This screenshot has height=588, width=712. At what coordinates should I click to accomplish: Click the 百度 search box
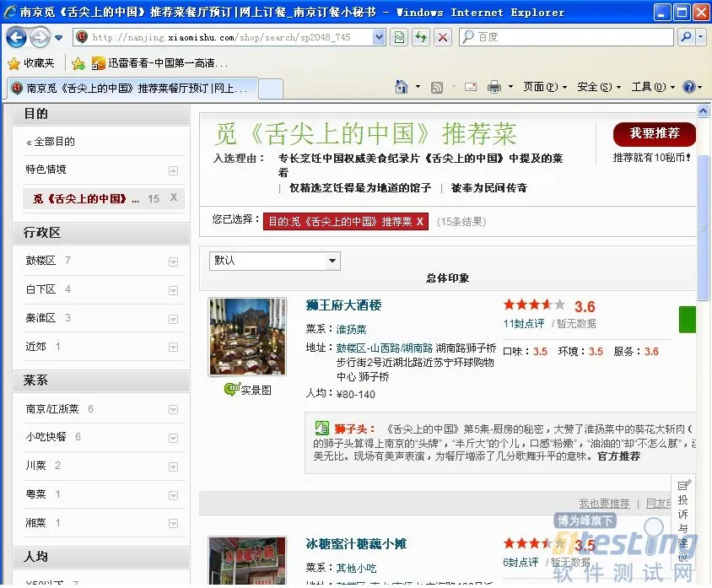[566, 37]
